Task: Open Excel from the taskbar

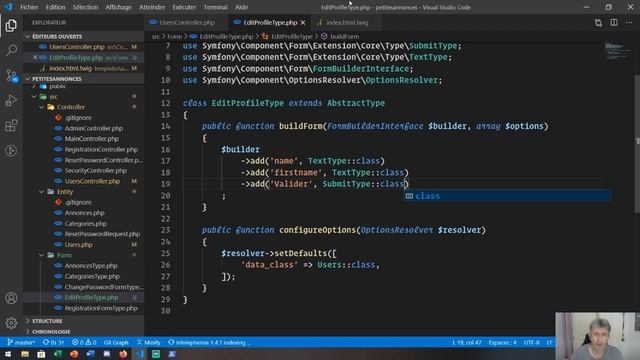Action: coord(58,354)
